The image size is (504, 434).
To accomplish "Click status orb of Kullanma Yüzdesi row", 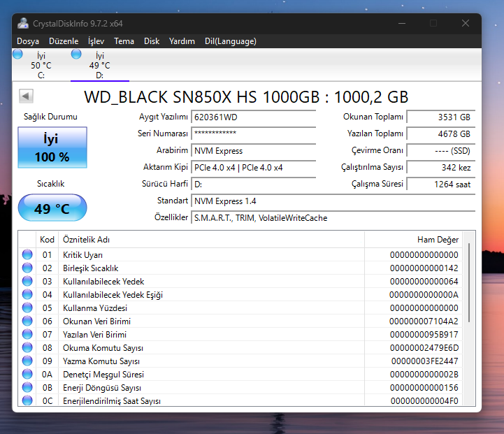I will coord(27,308).
